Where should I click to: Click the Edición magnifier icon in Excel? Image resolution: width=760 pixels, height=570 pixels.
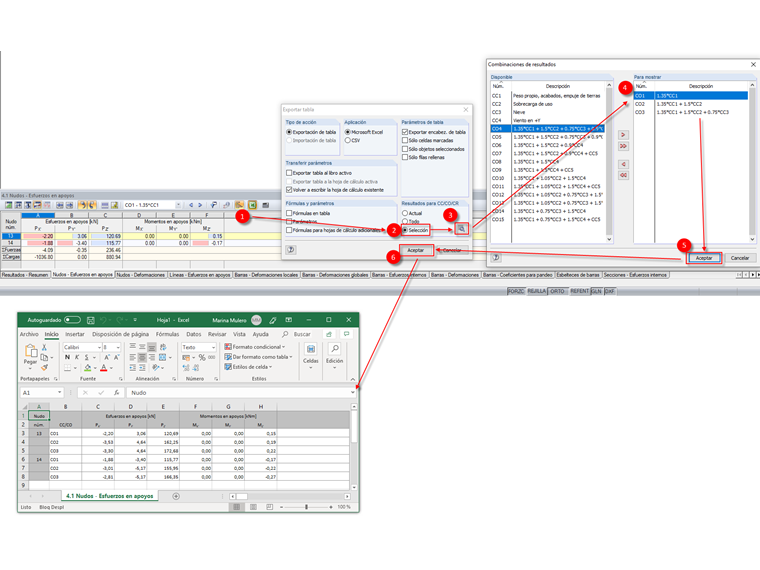click(x=334, y=349)
